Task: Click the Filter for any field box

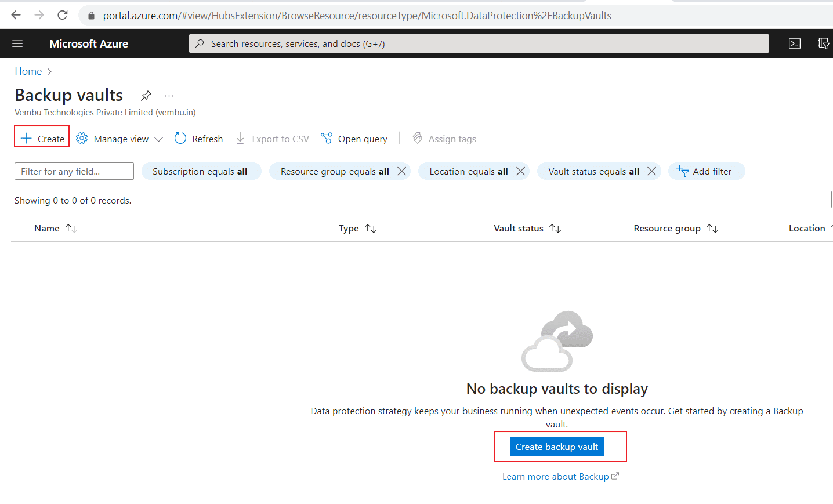Action: click(x=74, y=171)
